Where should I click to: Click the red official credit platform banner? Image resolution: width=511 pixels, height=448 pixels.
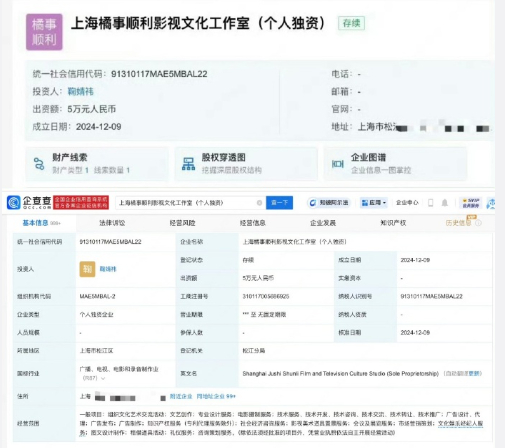[81, 202]
